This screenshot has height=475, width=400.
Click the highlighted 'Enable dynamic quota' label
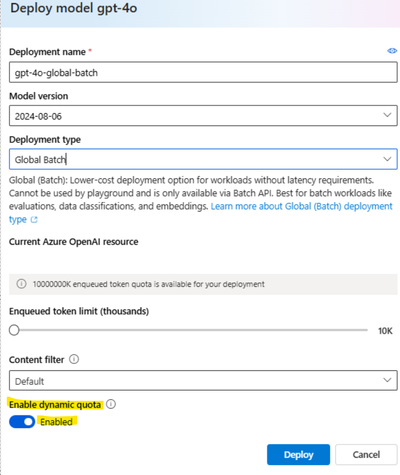pos(55,404)
